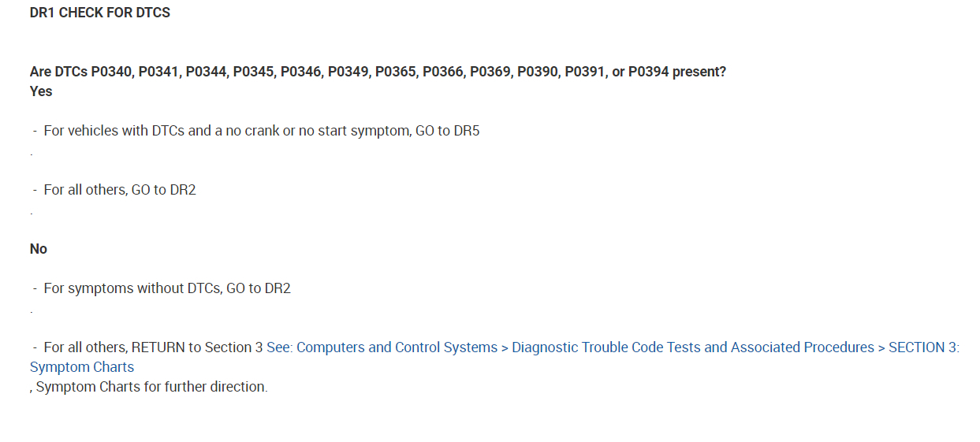The width and height of the screenshot is (980, 442).
Task: Click the 'GO to DR5' instruction line
Action: click(x=447, y=131)
